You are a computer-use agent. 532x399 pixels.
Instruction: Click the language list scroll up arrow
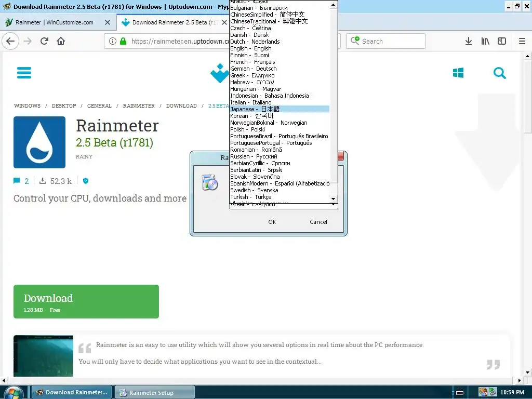[x=334, y=4]
